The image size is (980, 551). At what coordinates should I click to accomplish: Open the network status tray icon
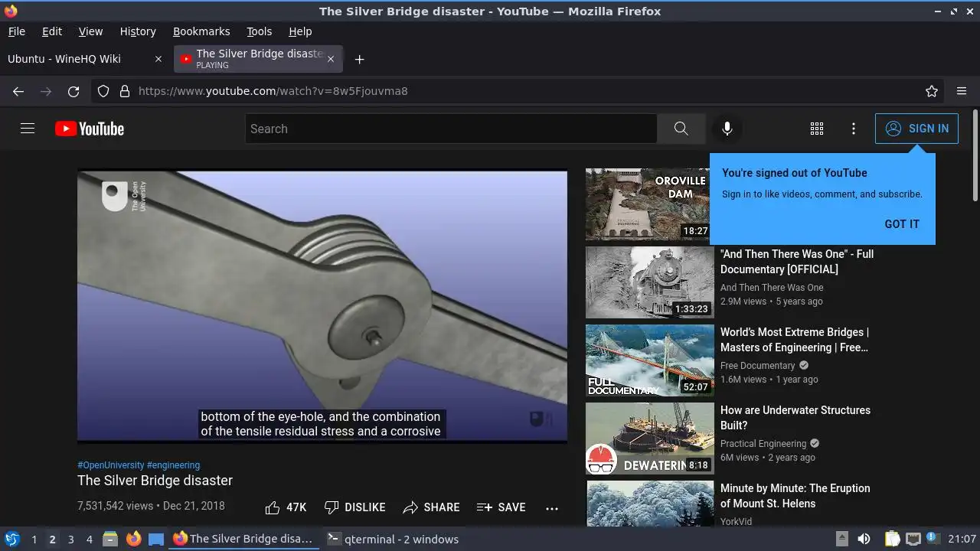click(x=913, y=539)
